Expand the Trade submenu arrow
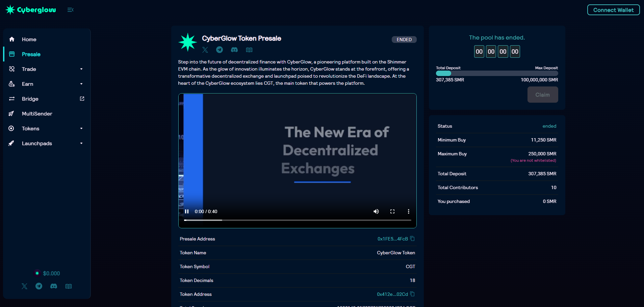Screen dimensions: 644x307 pos(81,69)
